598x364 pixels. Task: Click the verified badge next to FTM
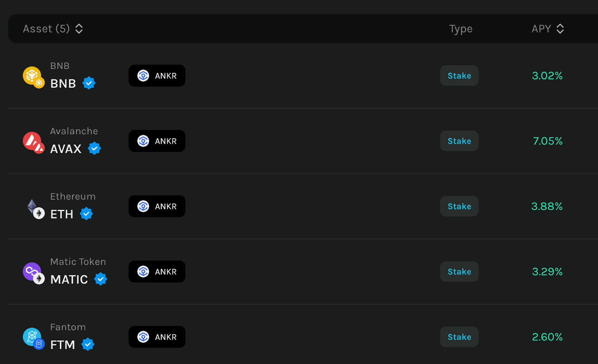pyautogui.click(x=88, y=344)
